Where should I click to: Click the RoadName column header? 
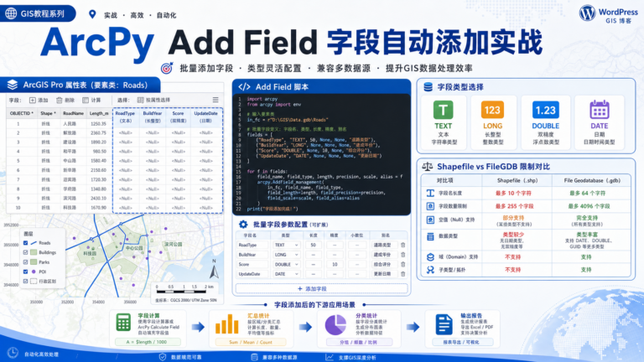click(x=73, y=113)
